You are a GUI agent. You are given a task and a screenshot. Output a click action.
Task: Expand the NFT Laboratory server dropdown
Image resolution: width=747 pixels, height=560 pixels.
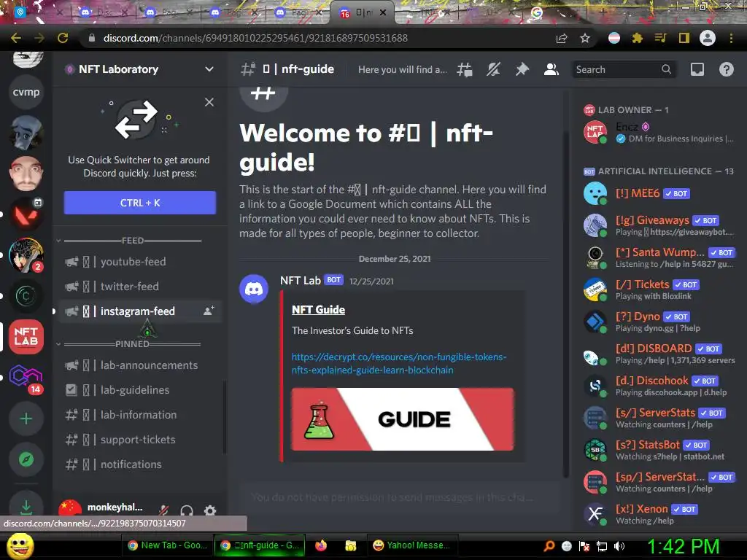click(209, 69)
